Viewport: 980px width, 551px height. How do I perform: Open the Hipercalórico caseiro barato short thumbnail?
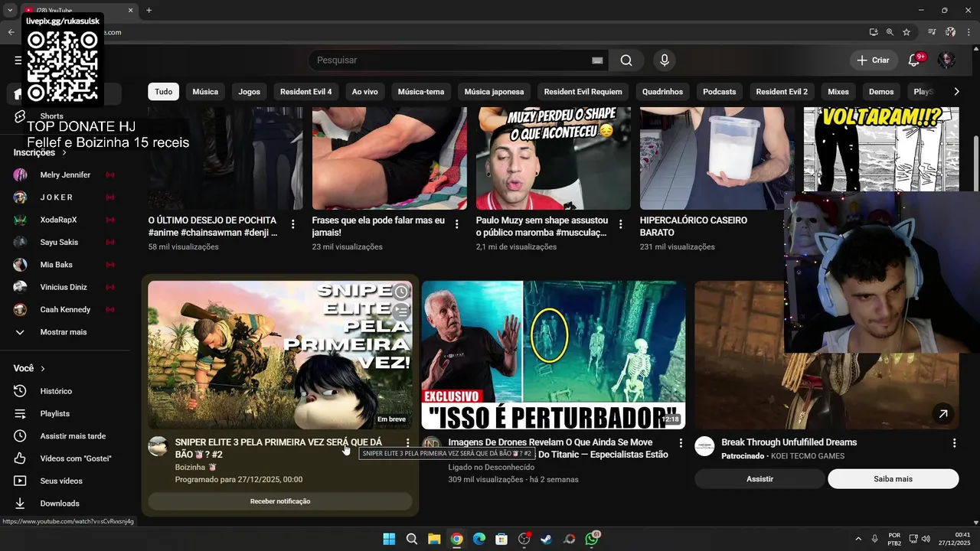coord(717,158)
